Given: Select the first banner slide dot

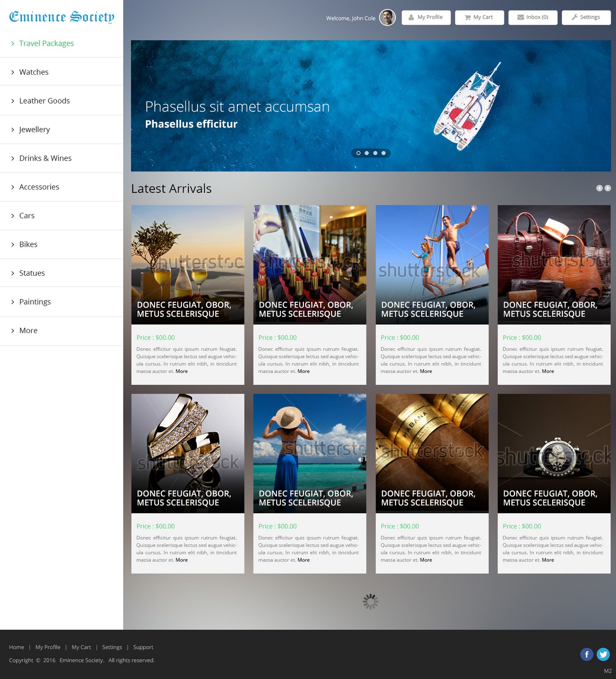Looking at the screenshot, I should 358,153.
